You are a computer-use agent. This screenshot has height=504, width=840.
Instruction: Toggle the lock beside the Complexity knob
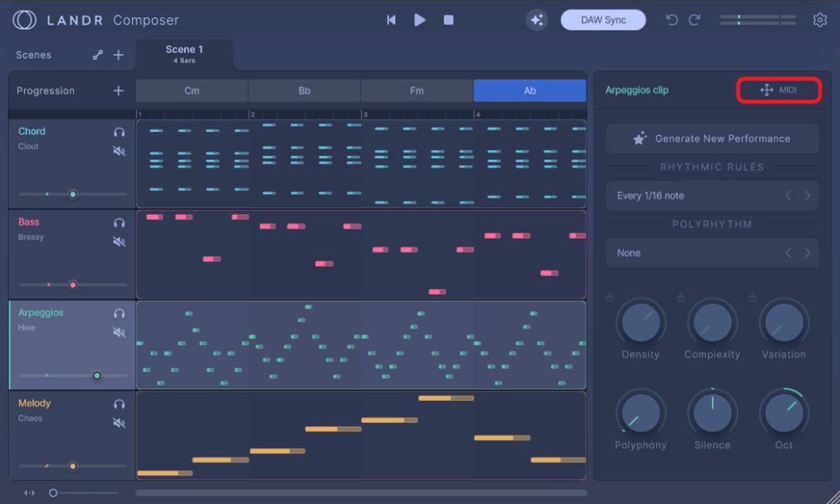(x=681, y=297)
